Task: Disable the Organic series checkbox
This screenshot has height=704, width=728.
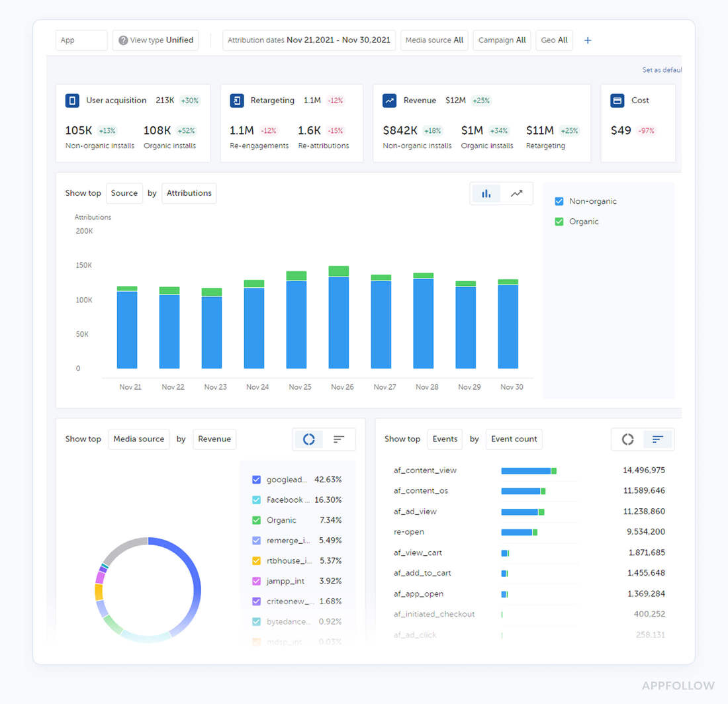Action: click(x=558, y=221)
